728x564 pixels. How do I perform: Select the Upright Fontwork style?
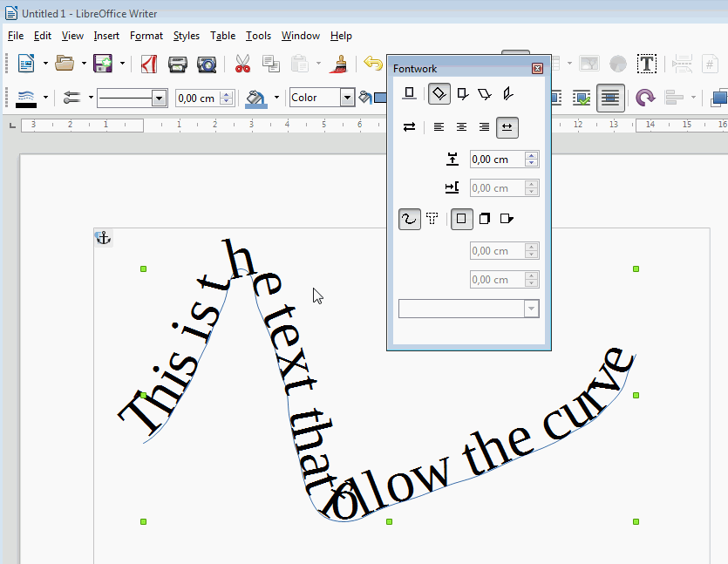point(462,94)
